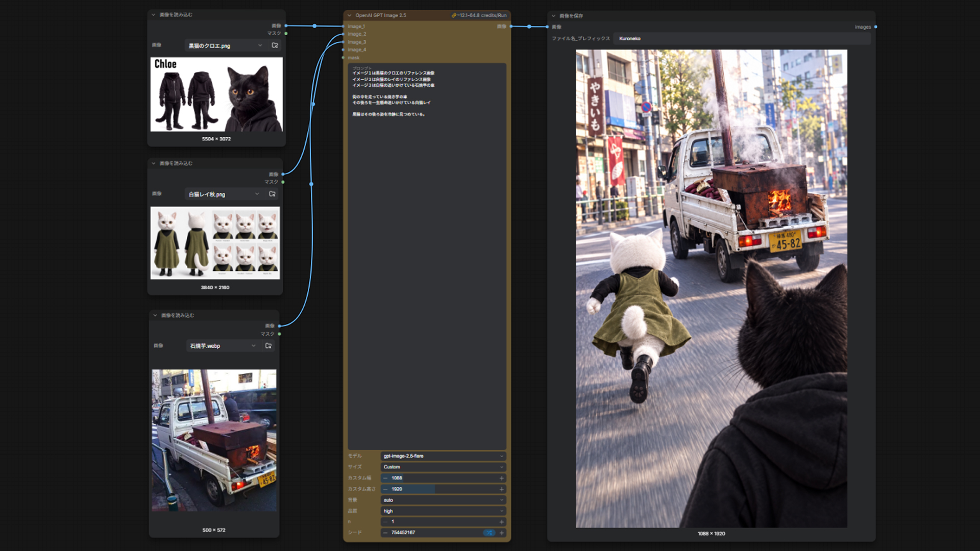The width and height of the screenshot is (980, 551).
Task: Click image_2 input port on OpenAI node
Action: pos(344,34)
